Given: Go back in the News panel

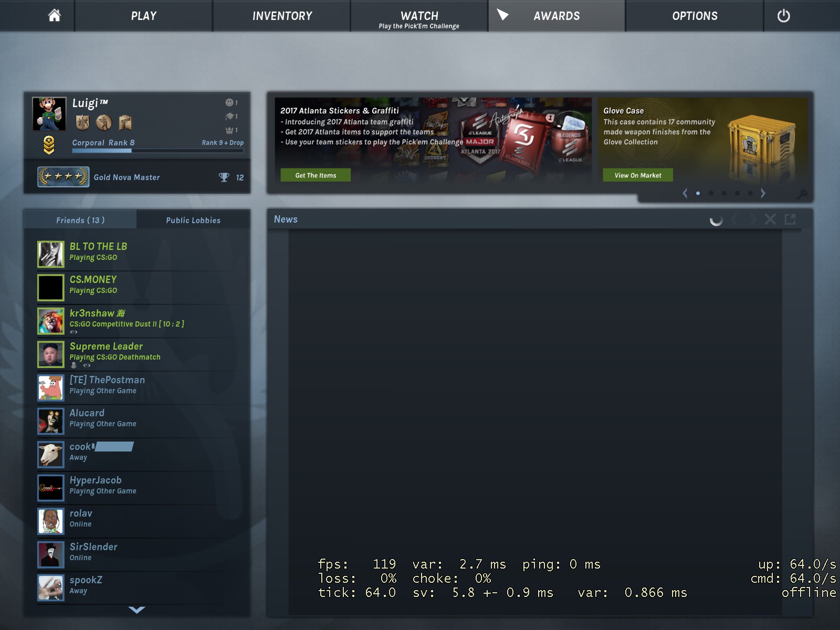Looking at the screenshot, I should [x=736, y=219].
